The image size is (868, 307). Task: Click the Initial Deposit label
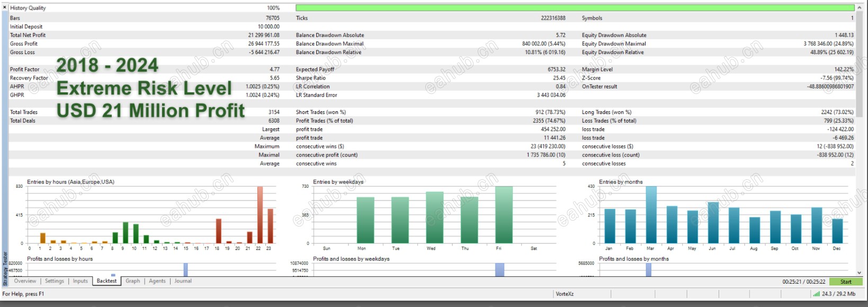[x=26, y=27]
